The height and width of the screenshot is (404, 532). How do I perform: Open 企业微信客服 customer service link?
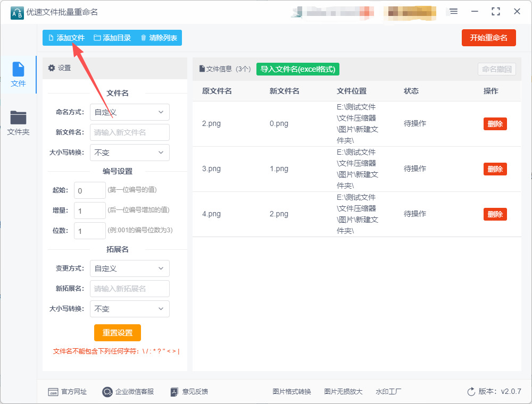(x=128, y=392)
